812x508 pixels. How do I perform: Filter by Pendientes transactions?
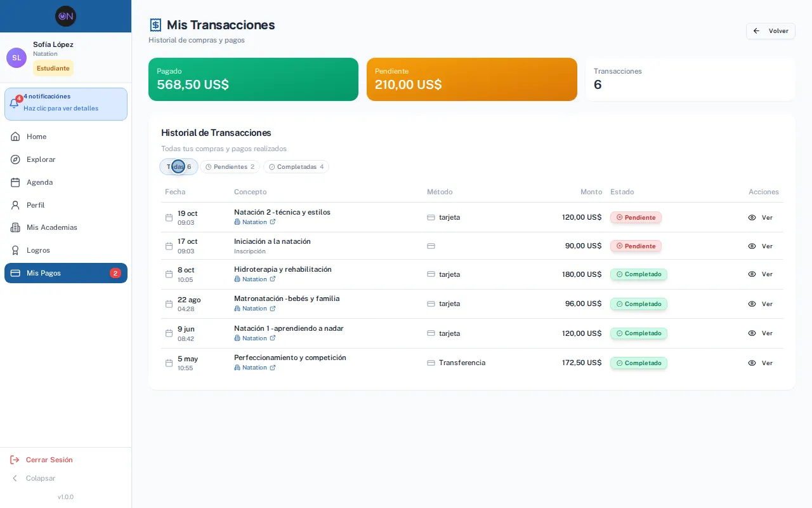tap(230, 167)
